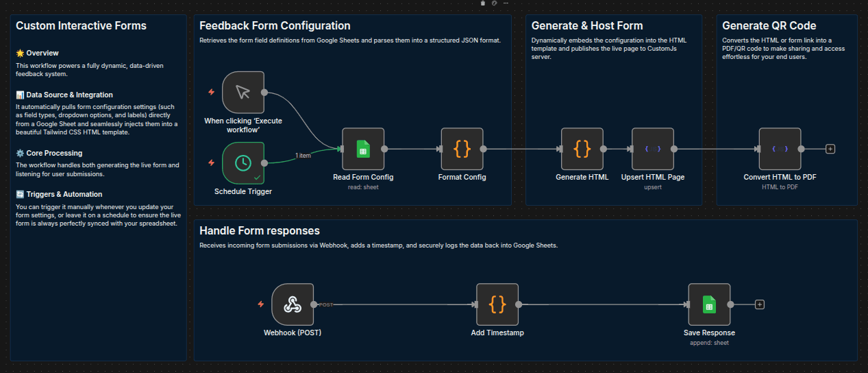Click the Schedule Trigger lightning bolt indicator
The image size is (868, 373).
211,163
